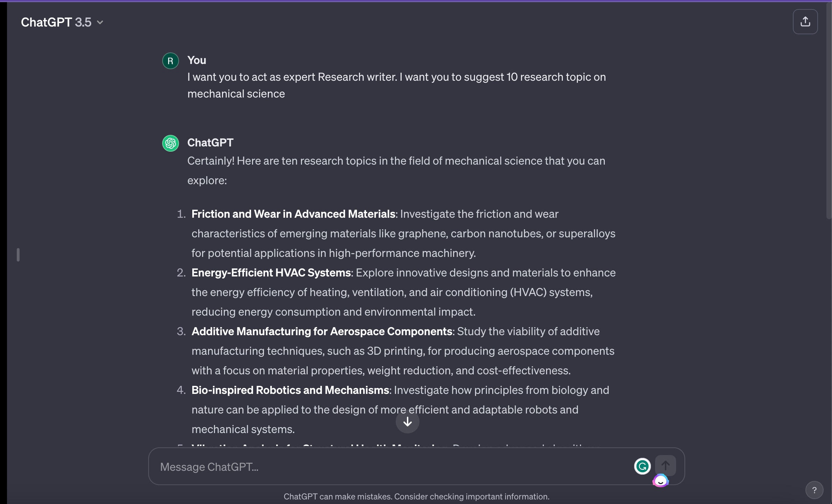Open the question mark help button
832x504 pixels.
point(814,490)
